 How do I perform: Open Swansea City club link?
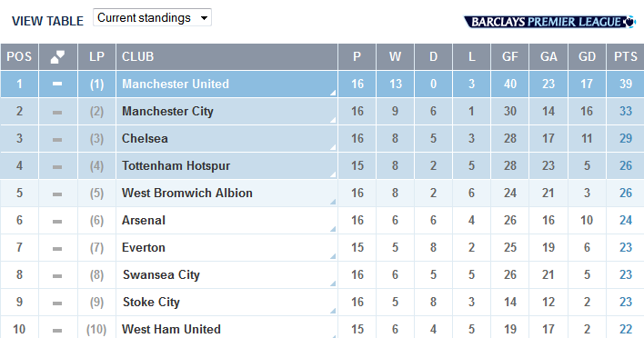pyautogui.click(x=161, y=274)
